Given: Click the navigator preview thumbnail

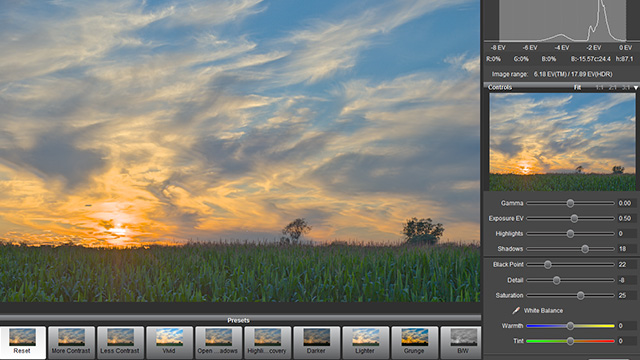Looking at the screenshot, I should click(x=562, y=142).
